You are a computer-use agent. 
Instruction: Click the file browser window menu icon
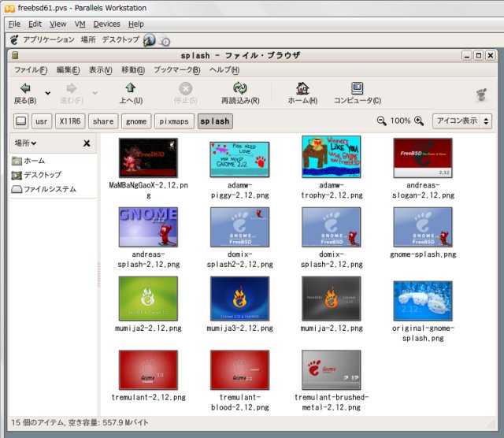coord(15,55)
